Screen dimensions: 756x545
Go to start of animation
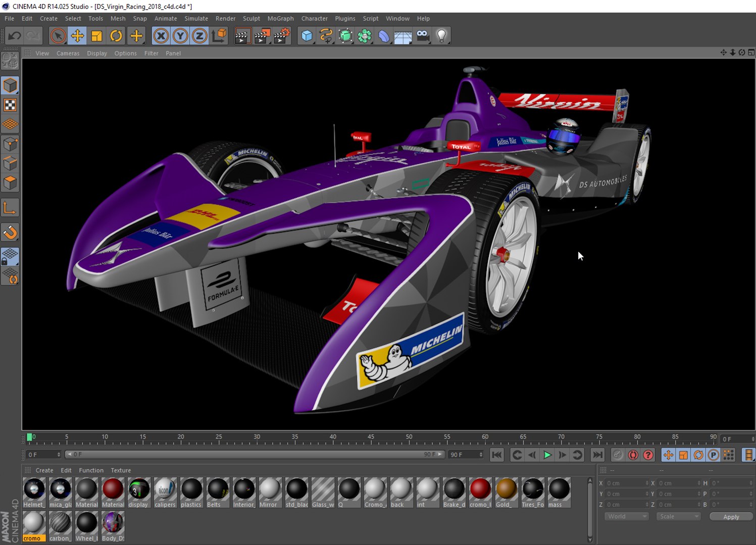pos(497,455)
